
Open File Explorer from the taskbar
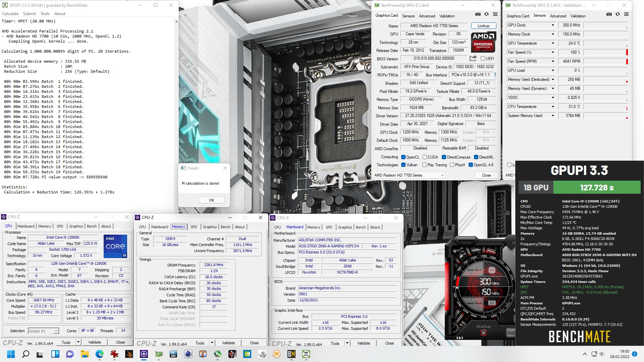tap(85, 354)
